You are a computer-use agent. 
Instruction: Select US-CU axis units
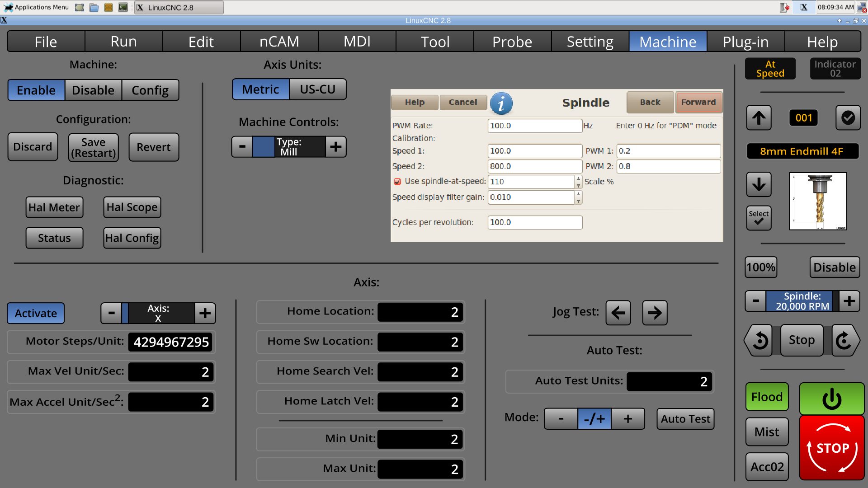[x=318, y=89]
